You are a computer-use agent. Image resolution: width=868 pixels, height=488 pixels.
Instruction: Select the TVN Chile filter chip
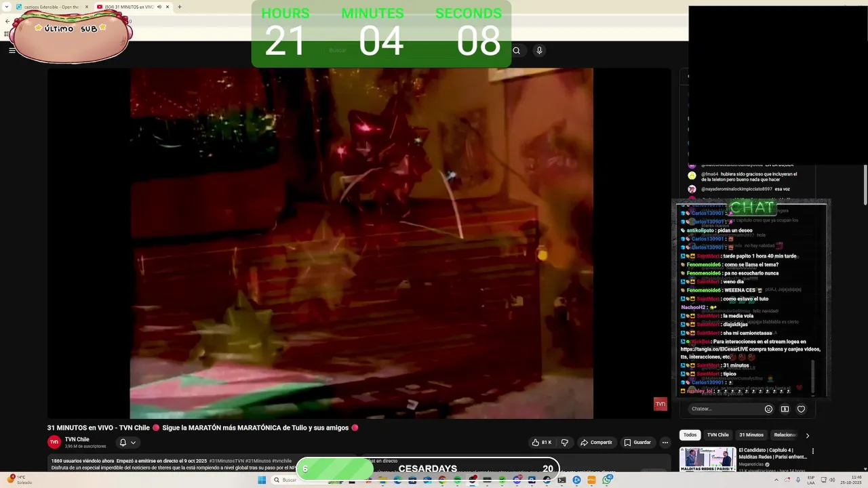717,435
